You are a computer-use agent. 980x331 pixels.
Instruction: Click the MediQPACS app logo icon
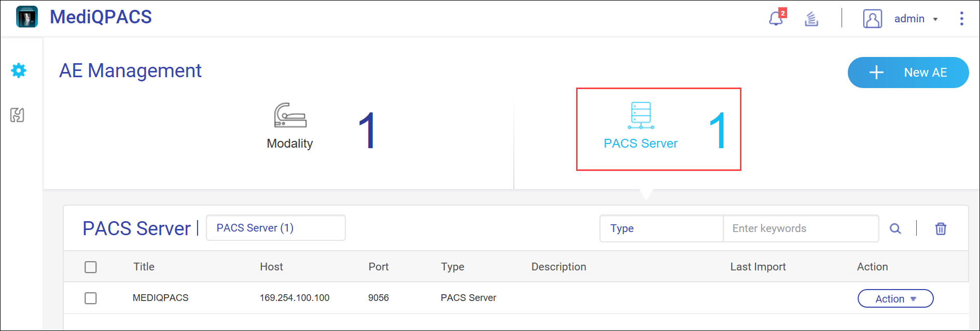(x=27, y=17)
